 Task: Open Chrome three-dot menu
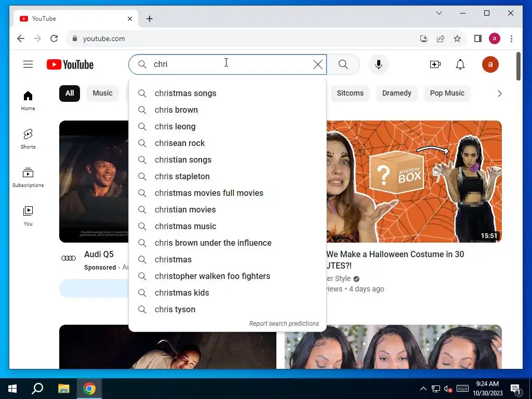pos(511,38)
